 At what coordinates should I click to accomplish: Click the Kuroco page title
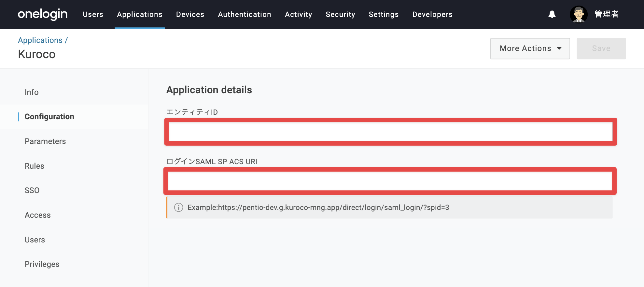(37, 54)
